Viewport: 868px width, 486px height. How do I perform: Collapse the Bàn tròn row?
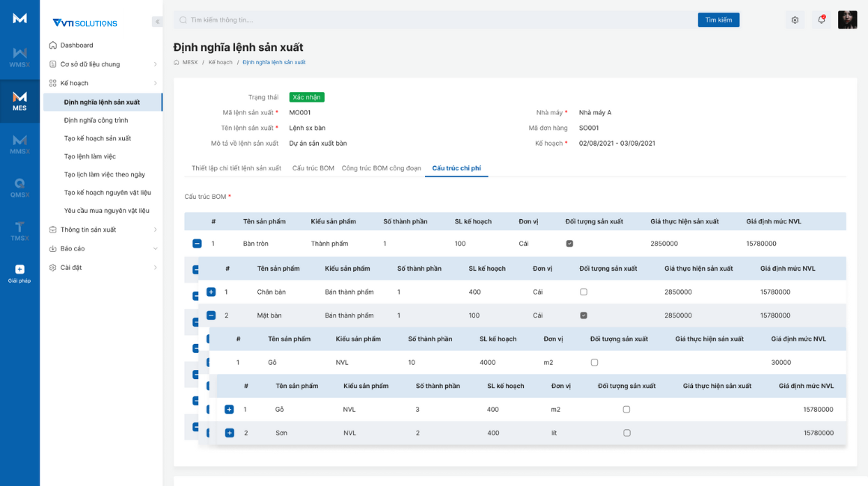click(197, 244)
